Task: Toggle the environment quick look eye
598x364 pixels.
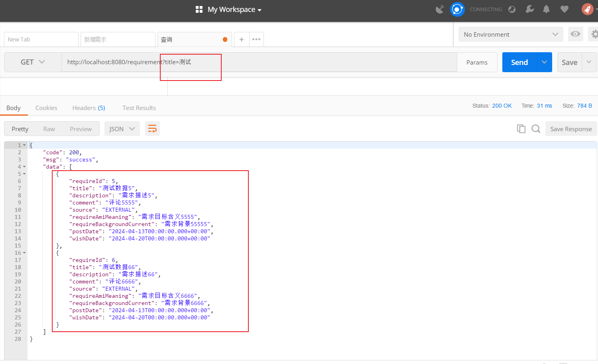Action: [x=575, y=34]
